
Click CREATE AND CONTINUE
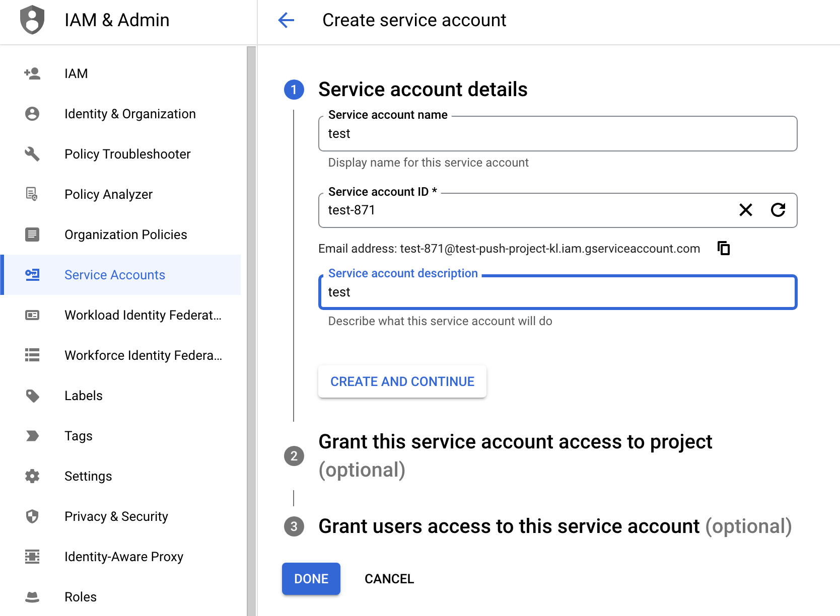tap(401, 381)
